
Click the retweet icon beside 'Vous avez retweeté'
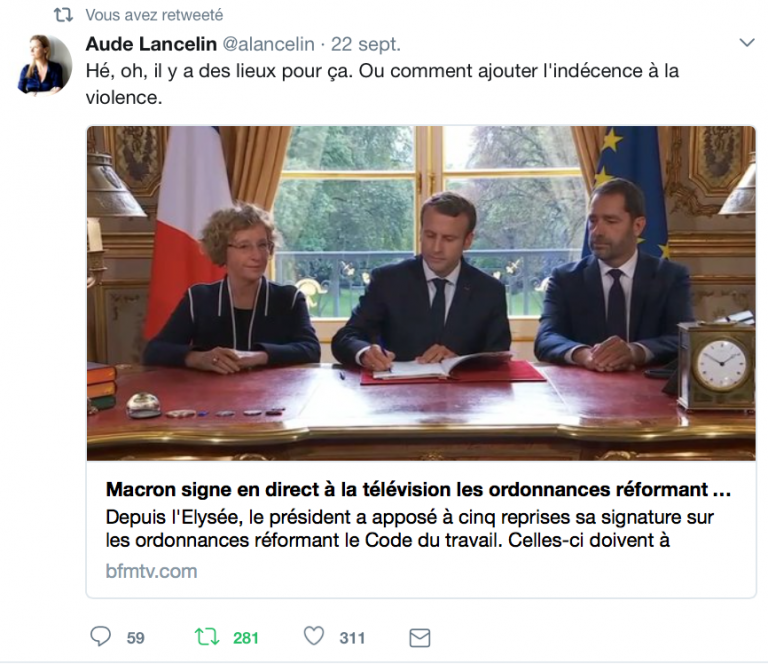[63, 15]
